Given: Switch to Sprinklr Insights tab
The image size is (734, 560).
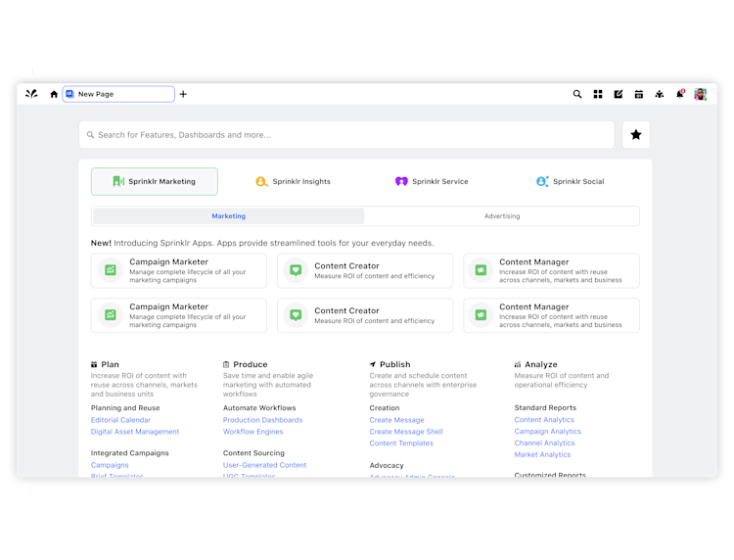Looking at the screenshot, I should click(293, 182).
